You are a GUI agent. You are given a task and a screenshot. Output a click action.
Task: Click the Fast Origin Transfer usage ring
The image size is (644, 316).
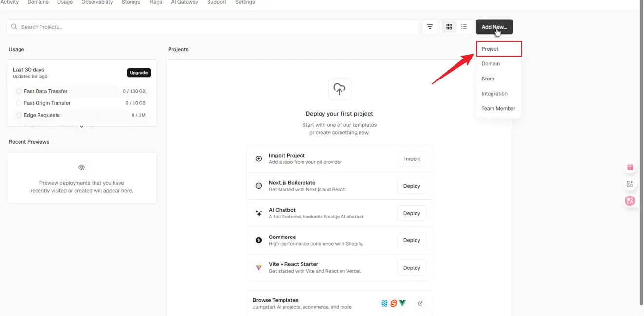[19, 103]
